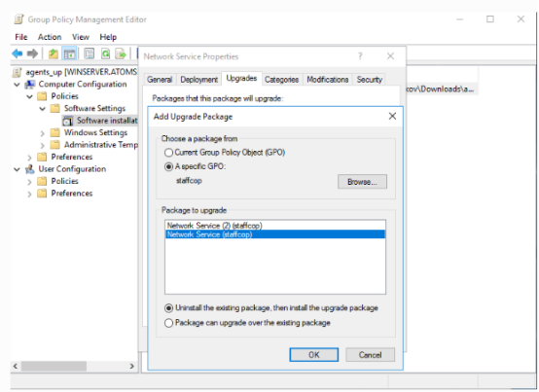Toggle the Show/Hide console tree icon
This screenshot has width=539, height=392.
pyautogui.click(x=70, y=53)
